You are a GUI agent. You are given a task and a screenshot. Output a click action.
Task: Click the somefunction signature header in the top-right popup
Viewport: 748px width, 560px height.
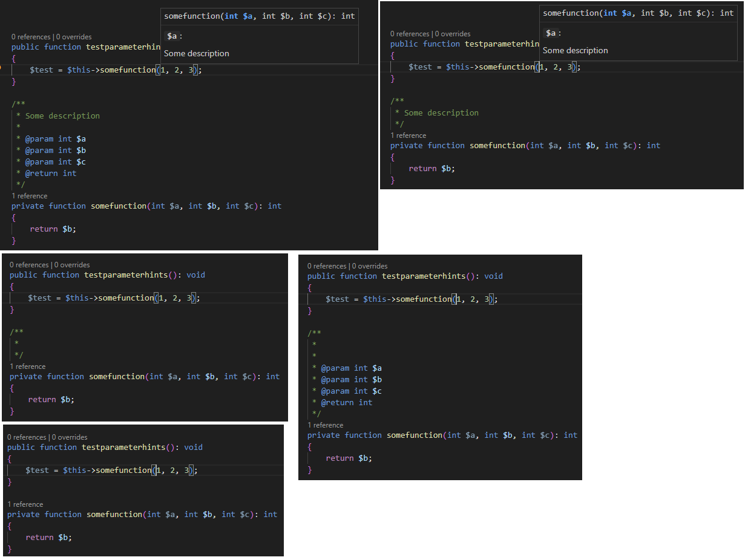point(638,13)
